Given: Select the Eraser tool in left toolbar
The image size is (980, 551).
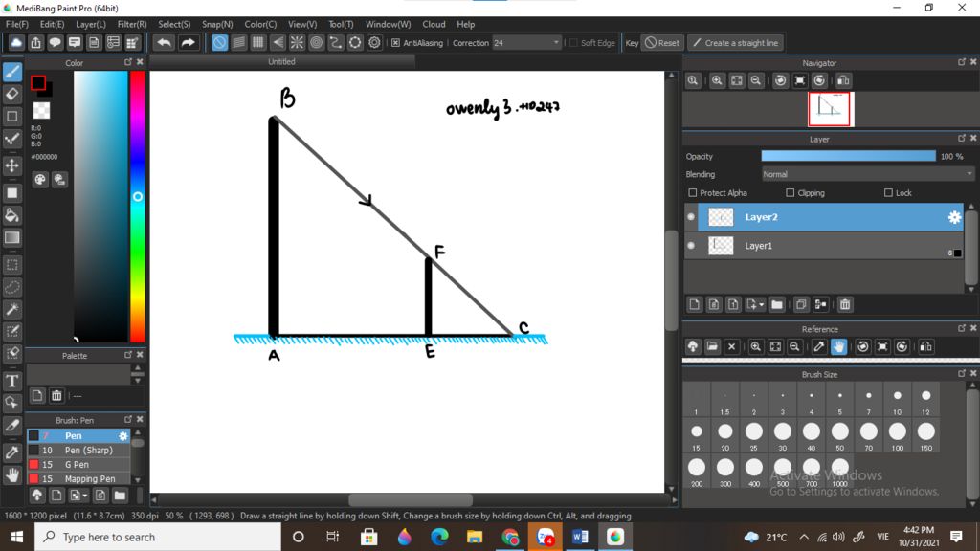Looking at the screenshot, I should pyautogui.click(x=12, y=94).
